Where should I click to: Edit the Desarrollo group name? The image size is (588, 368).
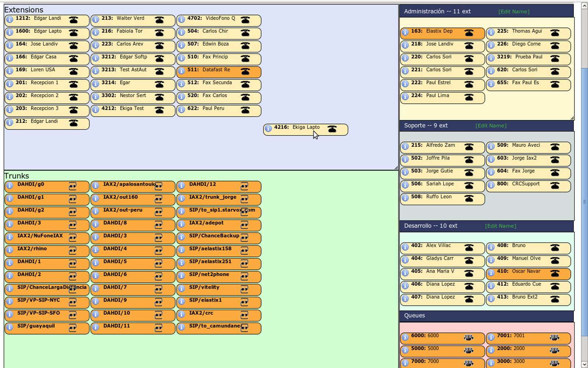coord(500,226)
